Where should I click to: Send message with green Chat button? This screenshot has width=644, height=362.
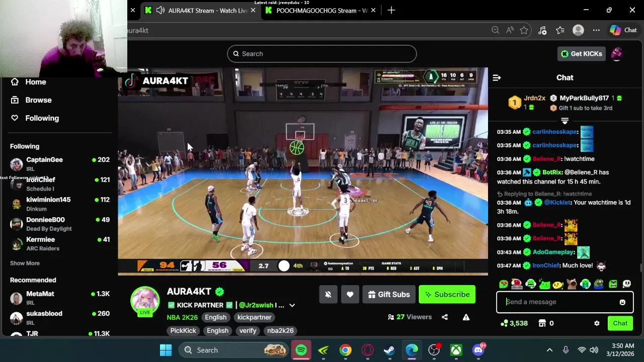(x=620, y=323)
